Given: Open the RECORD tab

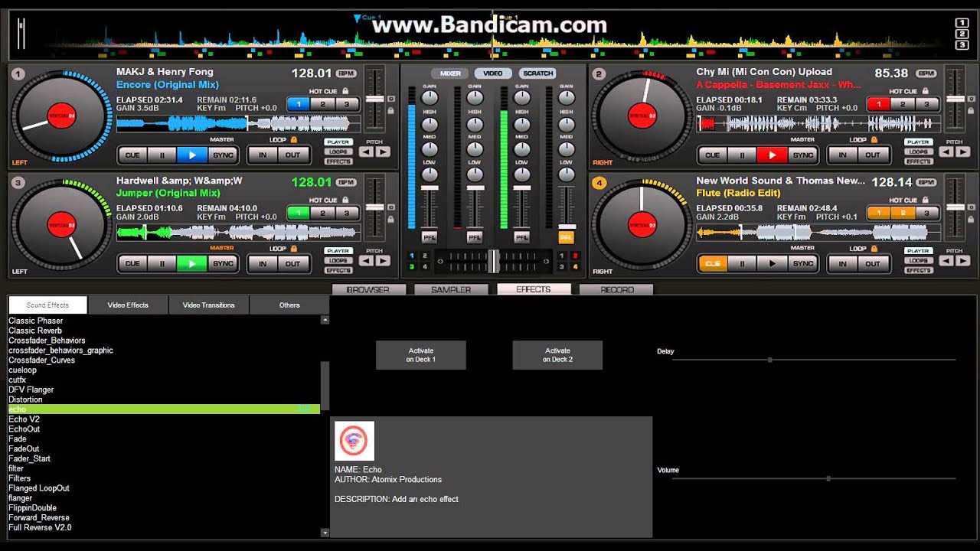Looking at the screenshot, I should (617, 289).
